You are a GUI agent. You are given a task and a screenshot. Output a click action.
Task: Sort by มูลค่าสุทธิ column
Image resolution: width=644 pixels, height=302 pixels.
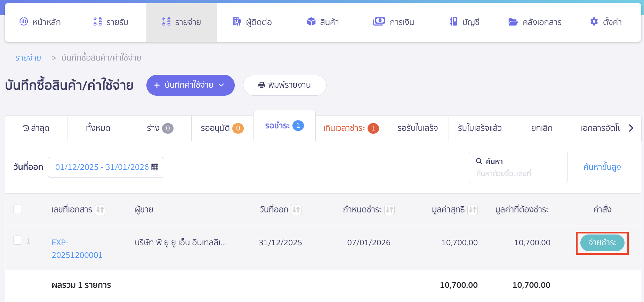tap(473, 209)
